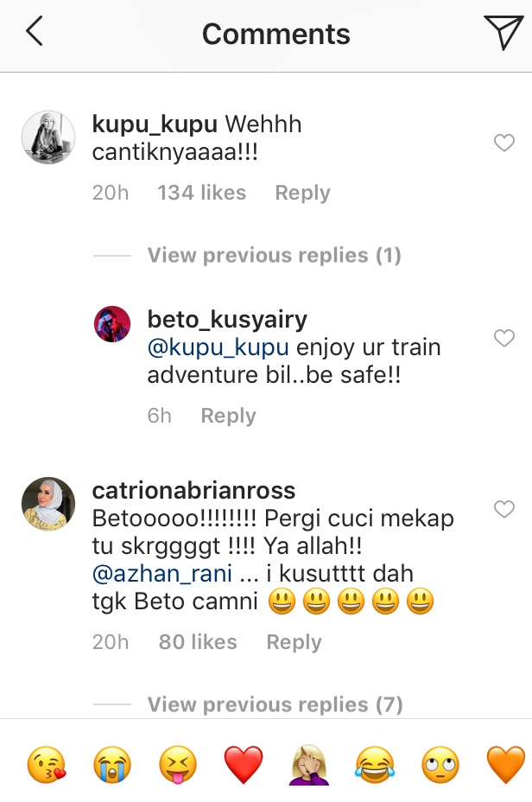Expand View previous replies (7)

click(x=275, y=705)
